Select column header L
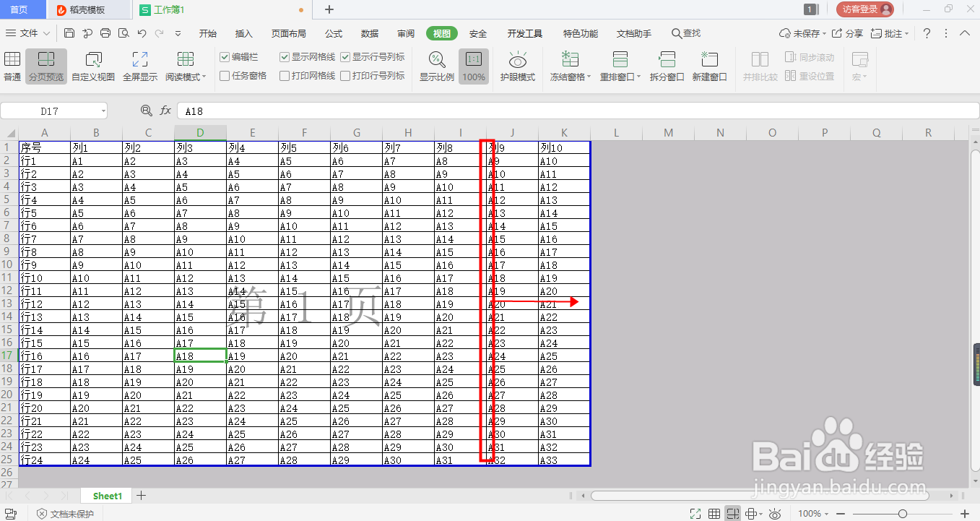The height and width of the screenshot is (521, 980). click(x=616, y=133)
